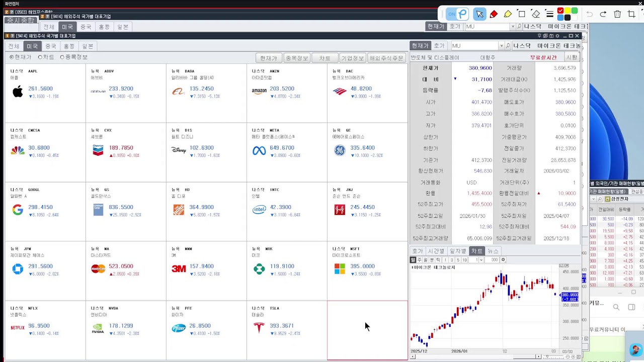644x362 pixels.
Task: Open the Google GOOGL stock card
Action: [x=45, y=212]
